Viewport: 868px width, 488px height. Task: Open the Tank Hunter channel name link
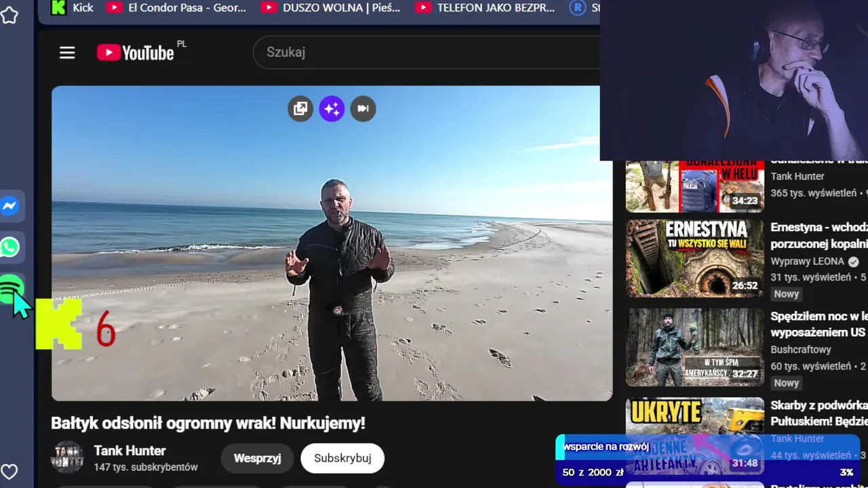130,450
